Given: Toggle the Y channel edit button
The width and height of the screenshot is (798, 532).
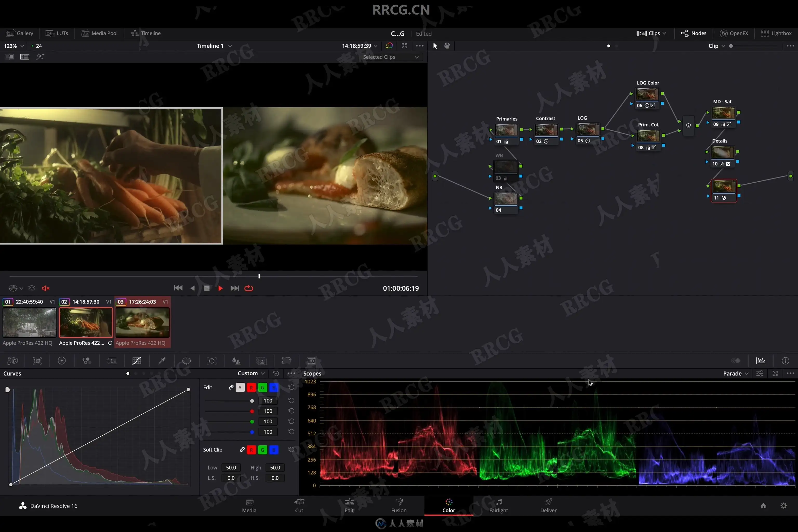Looking at the screenshot, I should pos(240,388).
